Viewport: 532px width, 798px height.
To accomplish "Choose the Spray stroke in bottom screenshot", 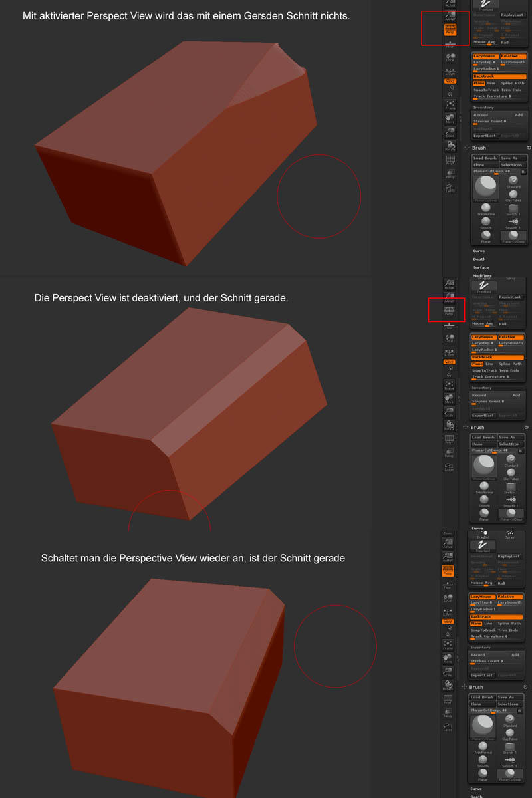I will click(x=510, y=534).
